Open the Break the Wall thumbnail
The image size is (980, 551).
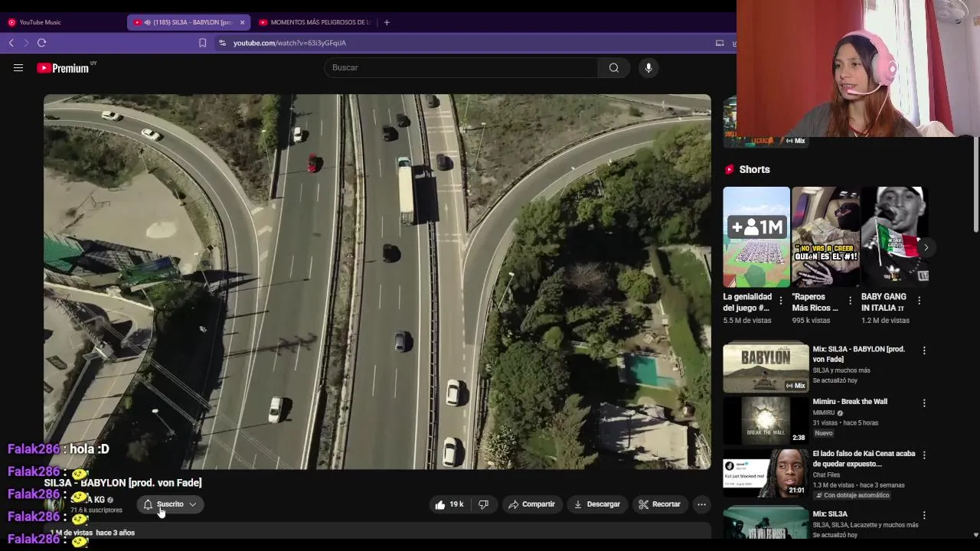pyautogui.click(x=766, y=419)
